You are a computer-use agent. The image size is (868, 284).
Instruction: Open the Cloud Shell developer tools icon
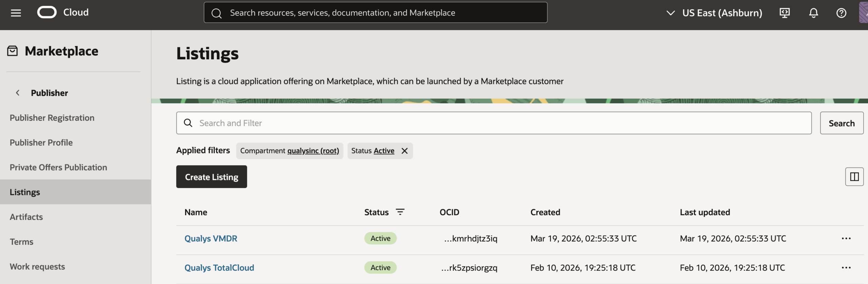pyautogui.click(x=785, y=13)
